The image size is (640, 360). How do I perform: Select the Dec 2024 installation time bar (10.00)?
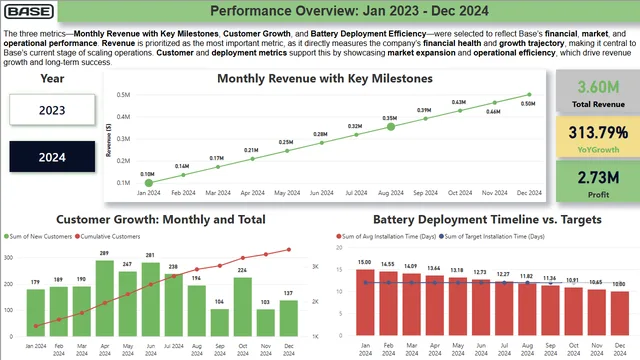620,313
